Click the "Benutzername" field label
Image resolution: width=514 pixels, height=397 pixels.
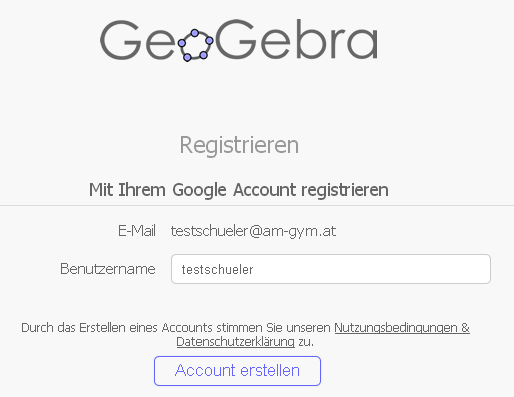point(108,269)
